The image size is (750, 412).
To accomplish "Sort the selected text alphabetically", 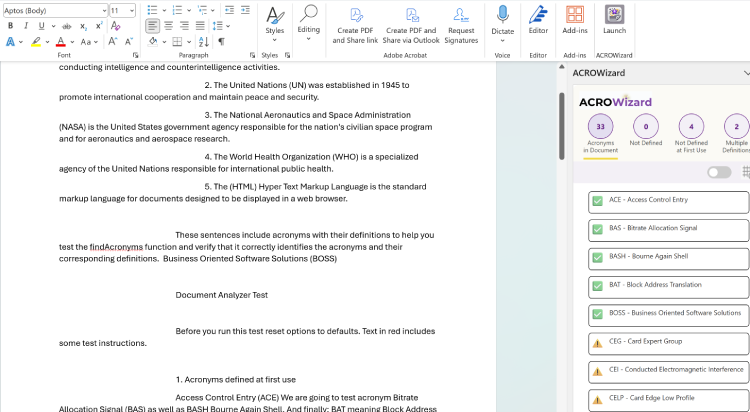I will pos(203,42).
